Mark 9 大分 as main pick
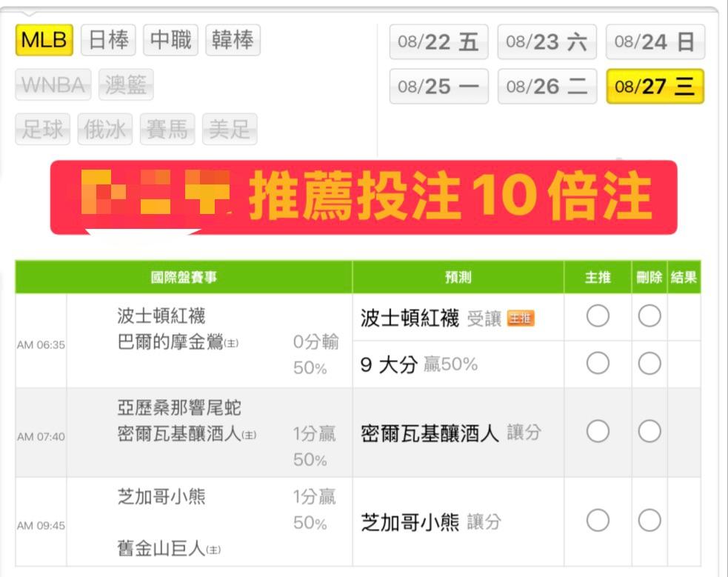The image size is (728, 577). click(x=598, y=363)
